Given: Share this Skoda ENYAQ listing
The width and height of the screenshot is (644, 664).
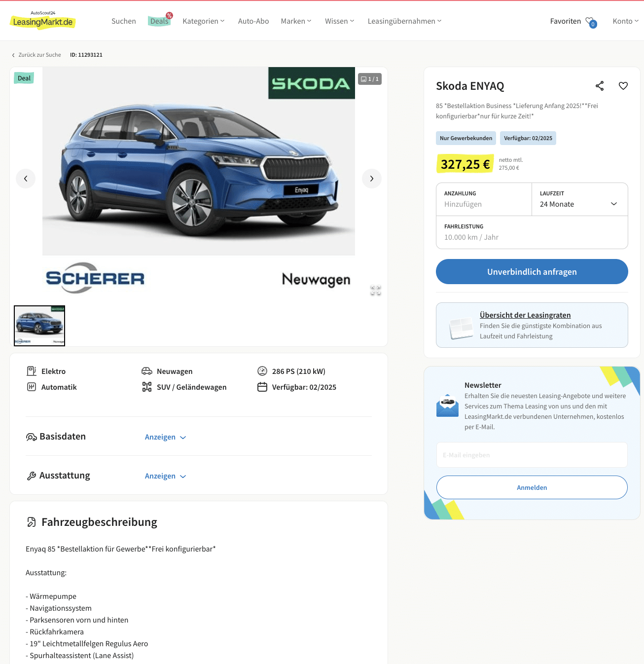Looking at the screenshot, I should 600,86.
